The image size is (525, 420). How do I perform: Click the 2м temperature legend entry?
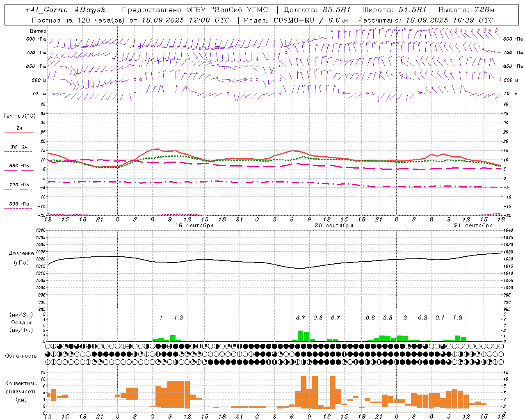19,128
